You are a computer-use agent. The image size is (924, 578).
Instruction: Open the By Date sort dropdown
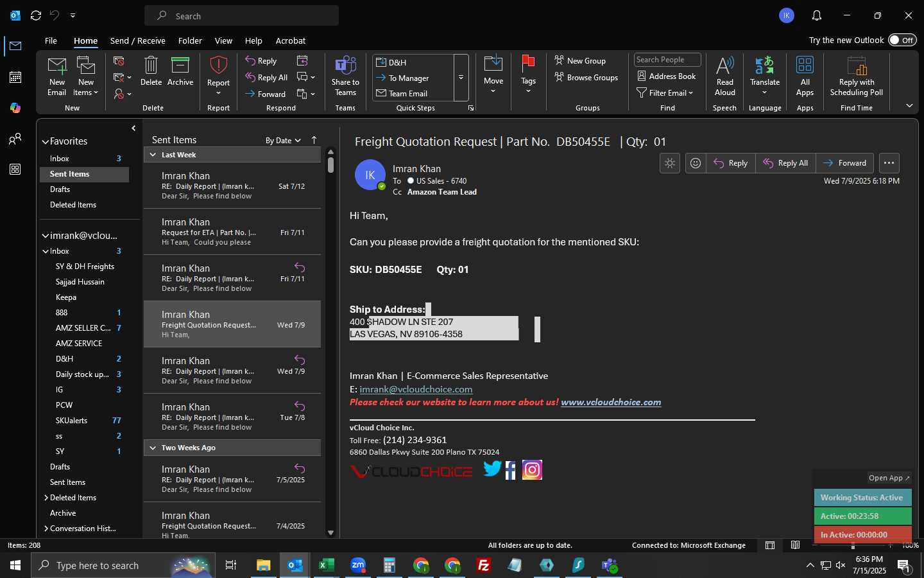283,141
